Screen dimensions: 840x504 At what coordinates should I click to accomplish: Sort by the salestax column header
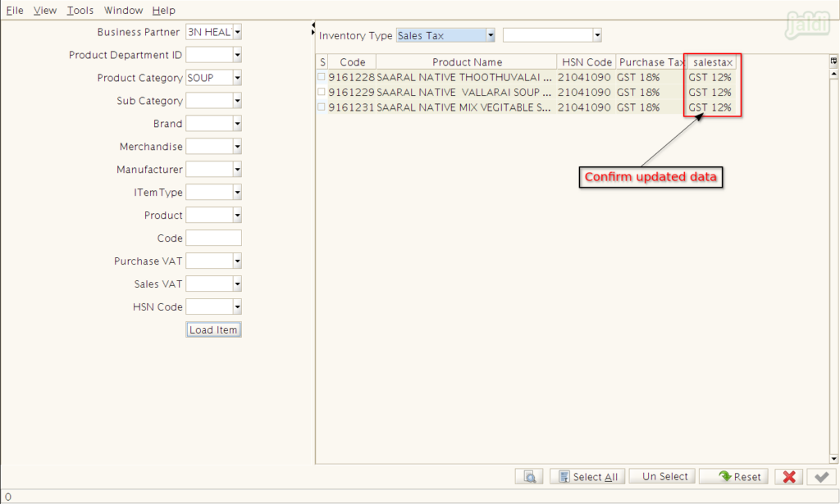(712, 62)
